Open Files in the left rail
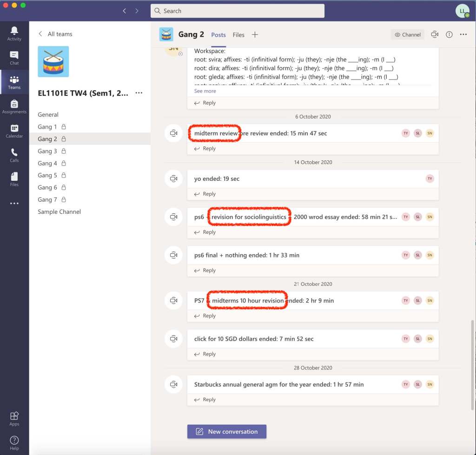The width and height of the screenshot is (476, 455). (14, 179)
